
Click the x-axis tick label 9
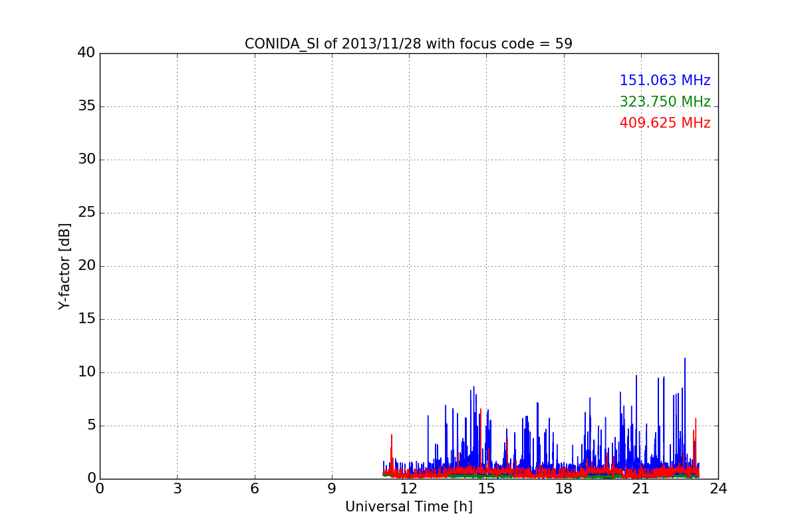(x=332, y=489)
